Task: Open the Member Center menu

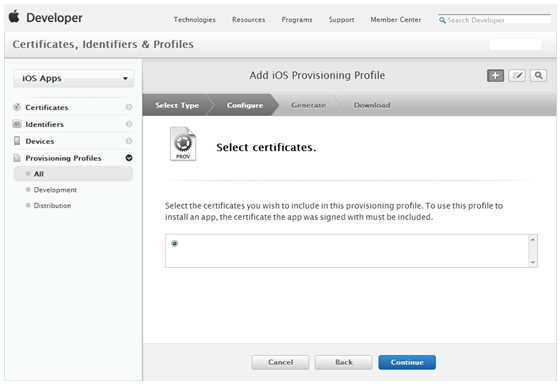Action: click(396, 20)
